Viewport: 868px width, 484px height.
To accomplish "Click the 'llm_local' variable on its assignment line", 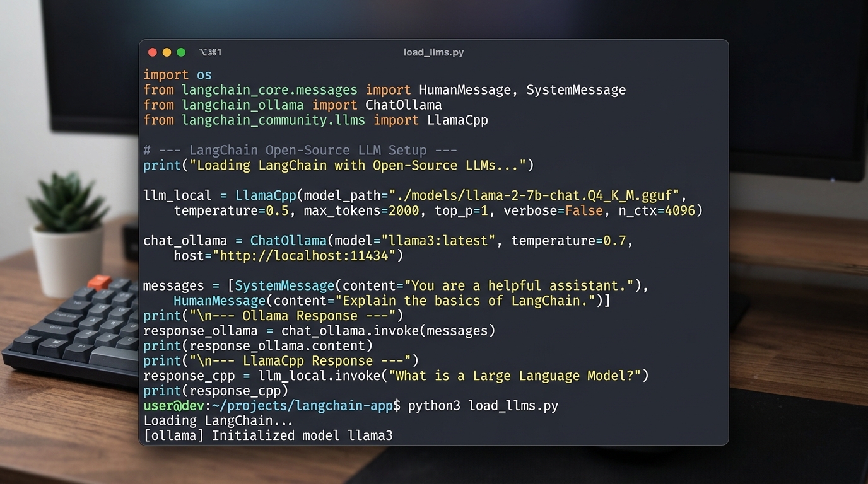I will tap(177, 195).
